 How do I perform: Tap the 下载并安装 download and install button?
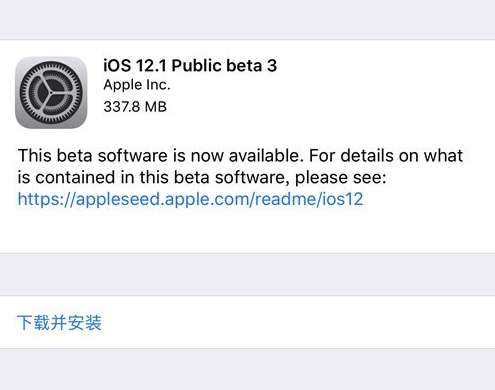pyautogui.click(x=59, y=322)
